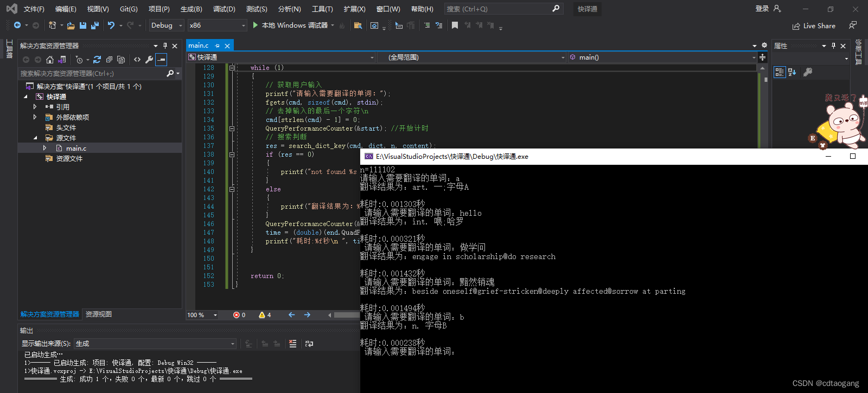
Task: Start the 本地 Windows 调试器 debugger
Action: [x=290, y=25]
